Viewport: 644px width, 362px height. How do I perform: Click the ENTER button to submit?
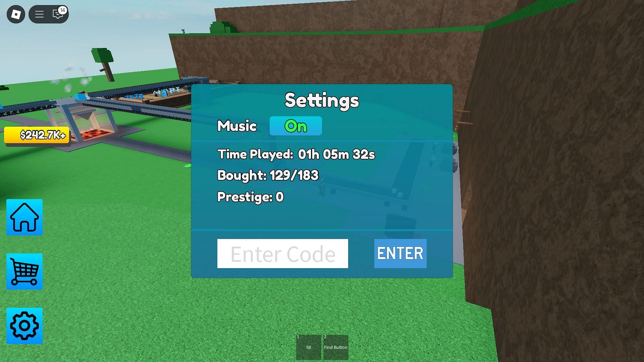click(400, 253)
